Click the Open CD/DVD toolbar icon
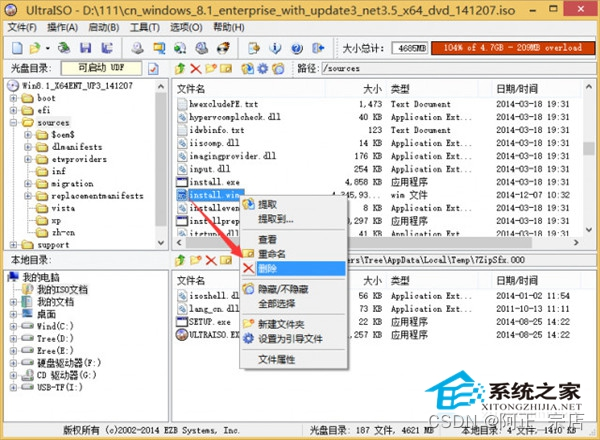Viewport: 600px width, 440px height. pyautogui.click(x=64, y=48)
